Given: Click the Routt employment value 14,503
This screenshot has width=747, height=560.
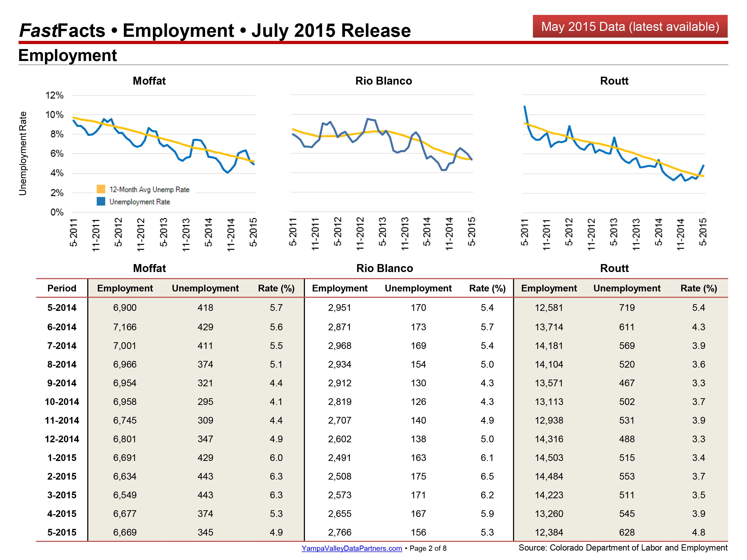Looking at the screenshot, I should [549, 458].
